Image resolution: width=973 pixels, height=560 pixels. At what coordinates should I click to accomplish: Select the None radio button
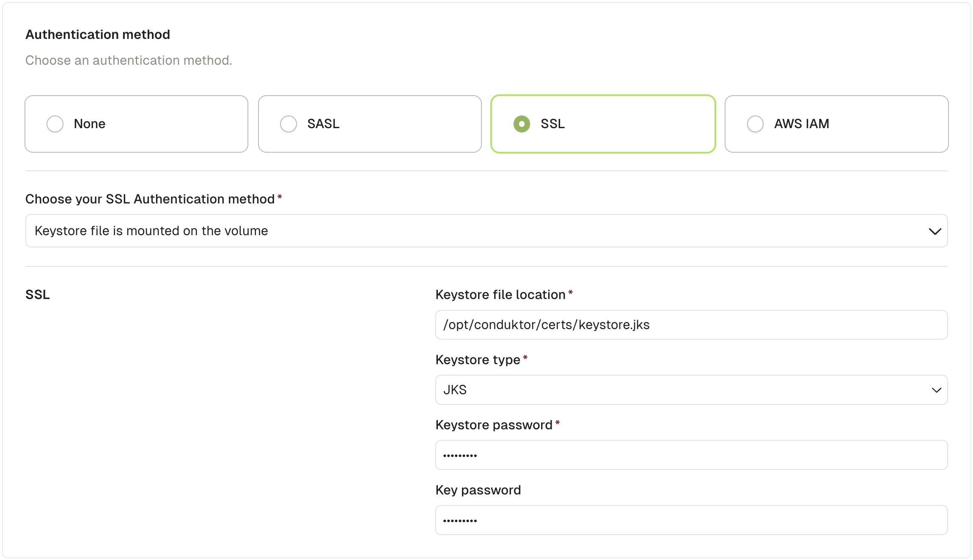click(x=55, y=124)
